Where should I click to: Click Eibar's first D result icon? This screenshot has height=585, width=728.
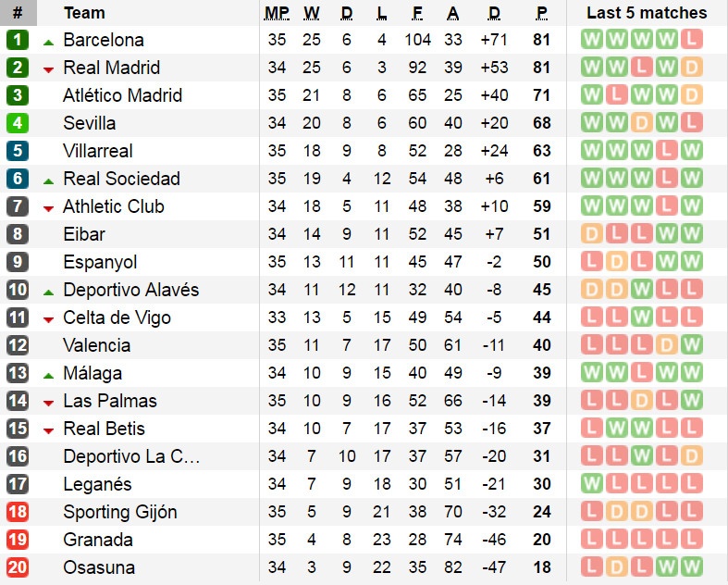point(591,234)
